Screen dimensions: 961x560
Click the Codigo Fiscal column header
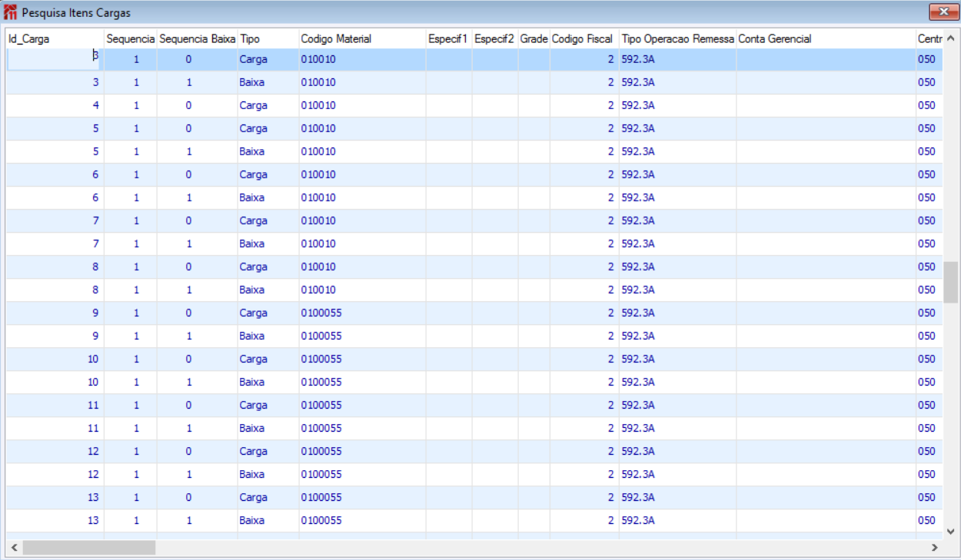pyautogui.click(x=584, y=39)
